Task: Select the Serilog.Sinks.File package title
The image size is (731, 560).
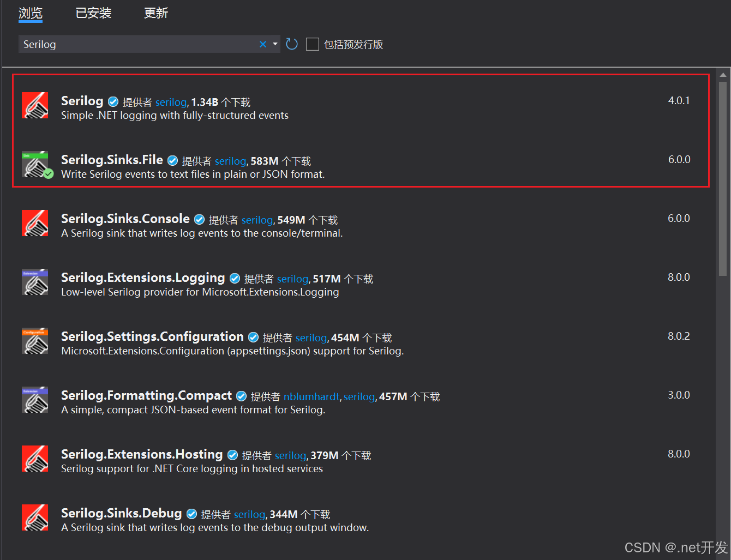Action: tap(112, 160)
